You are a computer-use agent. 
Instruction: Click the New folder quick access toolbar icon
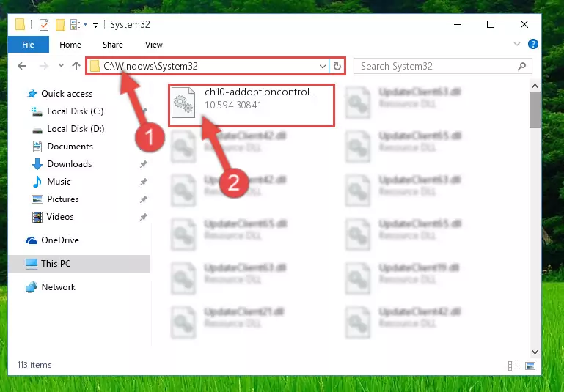coord(60,25)
